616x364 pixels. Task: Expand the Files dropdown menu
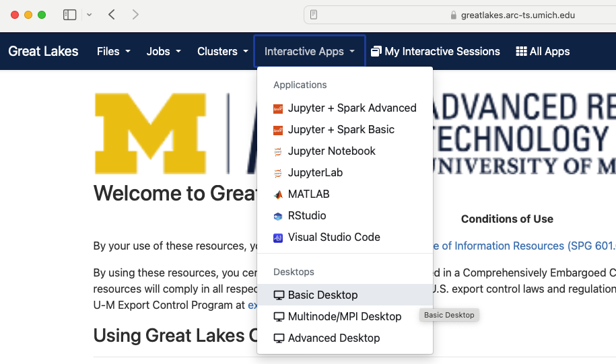pos(113,51)
